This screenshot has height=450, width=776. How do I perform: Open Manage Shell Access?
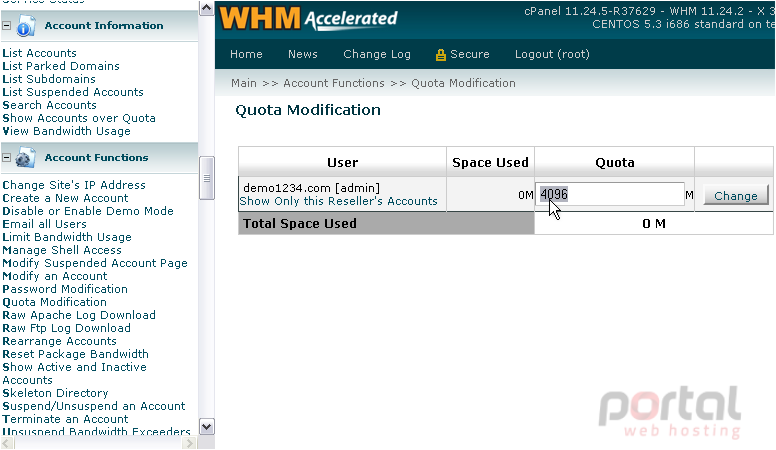[x=62, y=250]
